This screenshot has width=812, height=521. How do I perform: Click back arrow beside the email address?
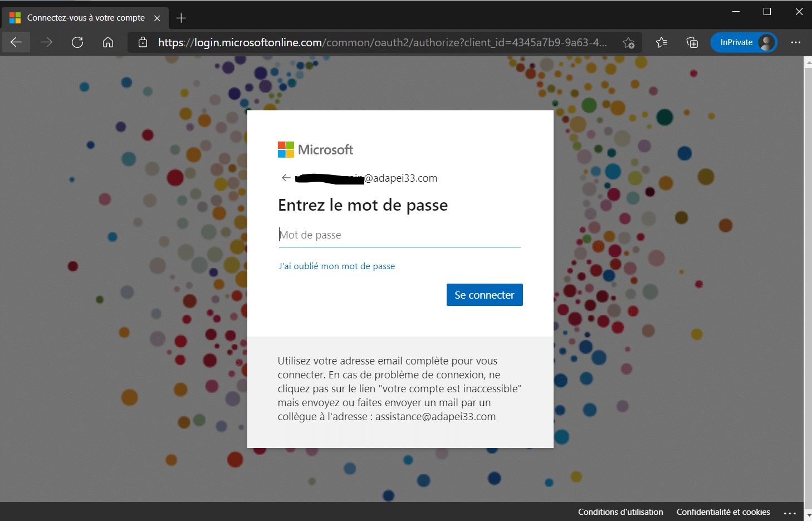[x=286, y=178]
